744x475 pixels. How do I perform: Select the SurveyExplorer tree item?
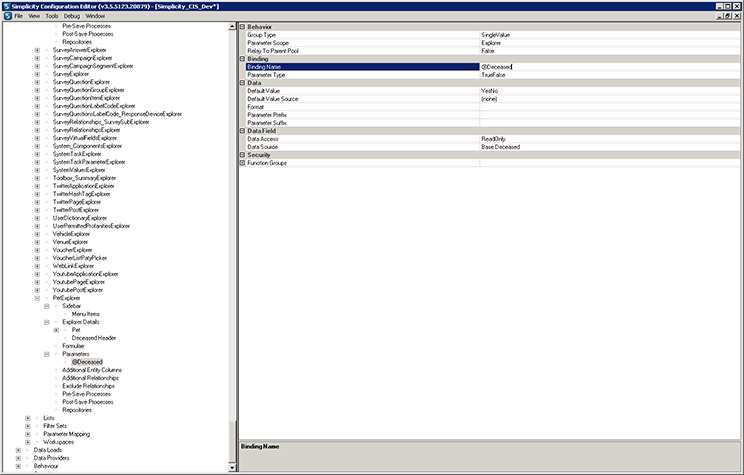(x=71, y=74)
